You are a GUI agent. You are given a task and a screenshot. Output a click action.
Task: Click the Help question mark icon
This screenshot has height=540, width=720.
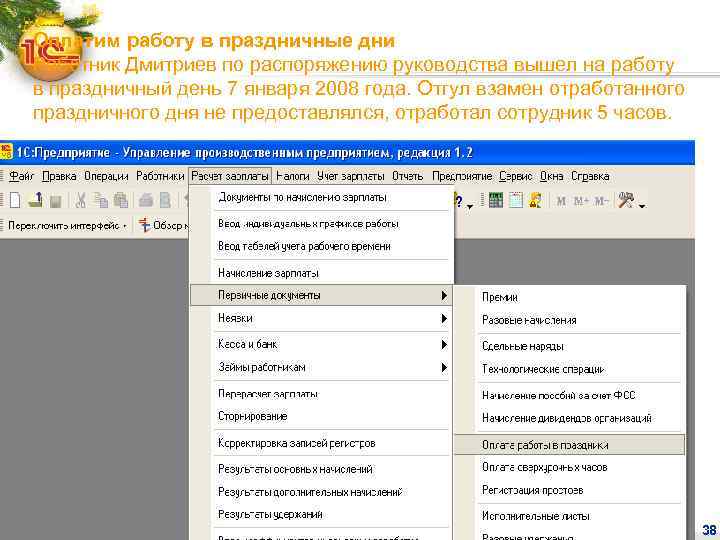459,201
